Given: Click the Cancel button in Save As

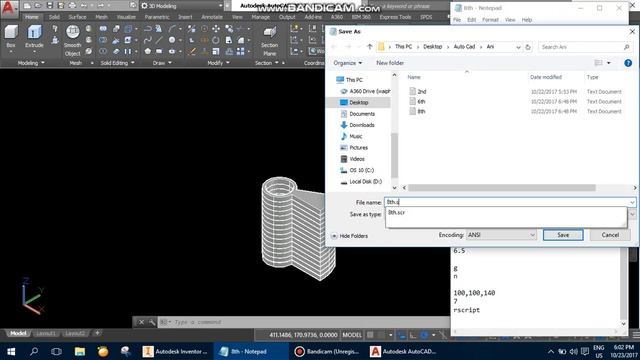Looking at the screenshot, I should coord(610,235).
